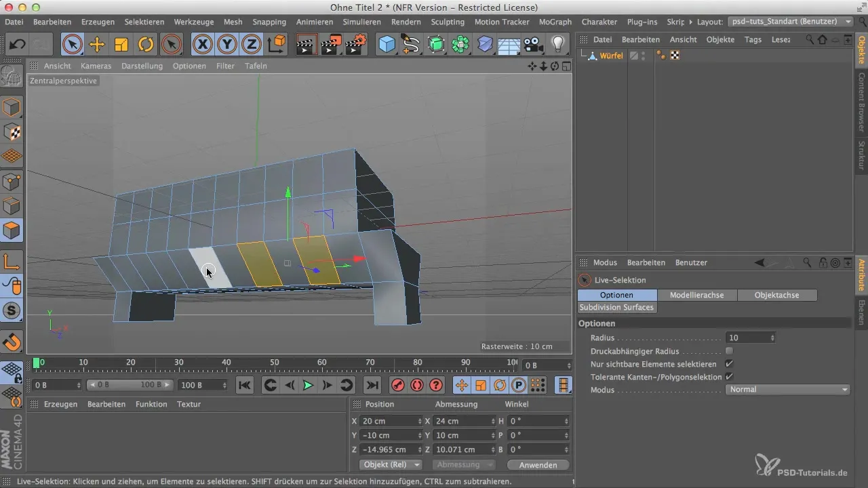Add a camera object
The height and width of the screenshot is (488, 868).
click(x=533, y=45)
